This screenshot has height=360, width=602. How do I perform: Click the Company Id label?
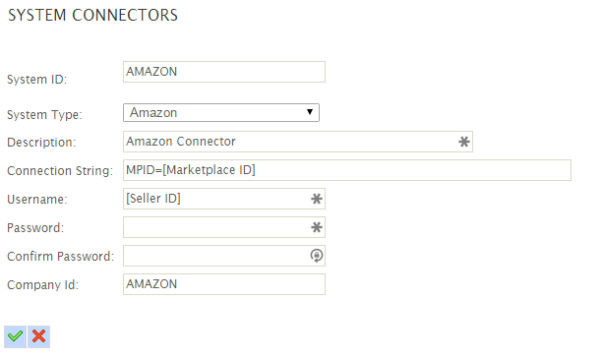click(43, 285)
